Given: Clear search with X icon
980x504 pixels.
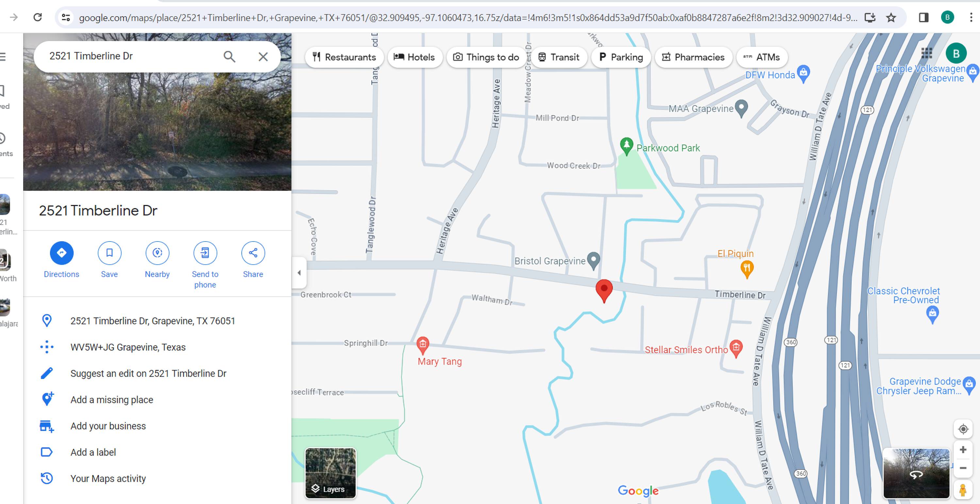Looking at the screenshot, I should [x=263, y=56].
